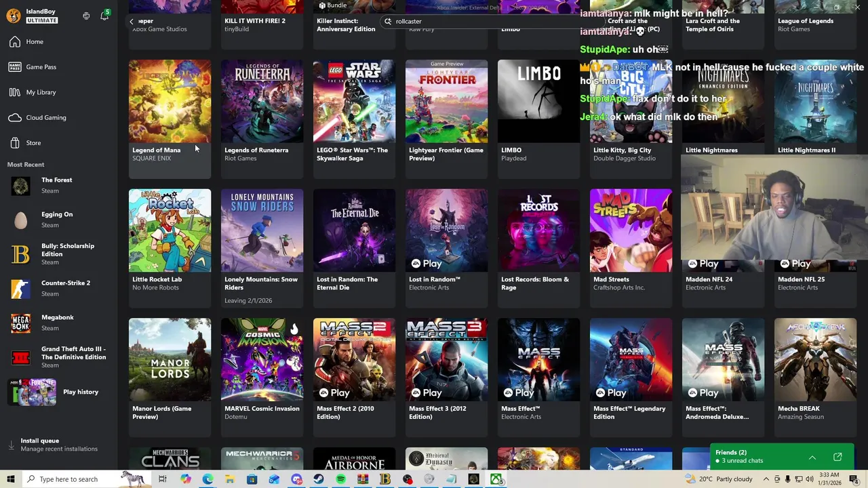Click the IslandBoy profile avatar
The height and width of the screenshot is (488, 868).
pos(14,16)
